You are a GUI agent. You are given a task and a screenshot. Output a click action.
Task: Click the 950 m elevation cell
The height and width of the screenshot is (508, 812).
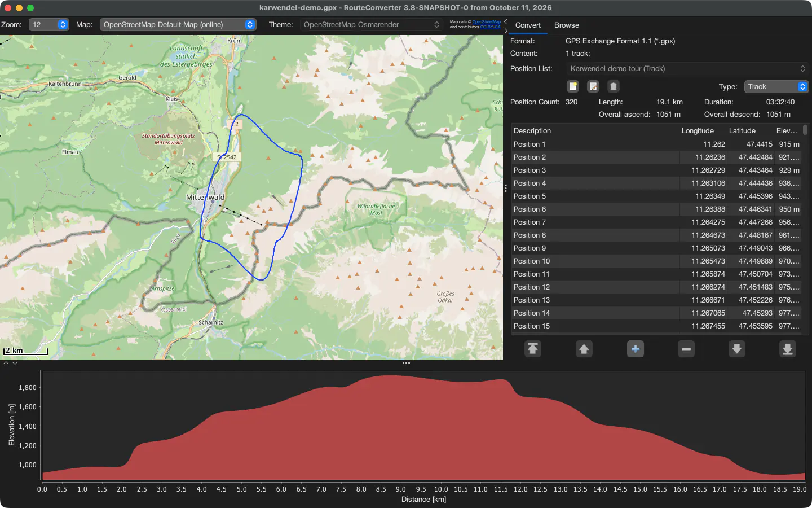tap(789, 209)
